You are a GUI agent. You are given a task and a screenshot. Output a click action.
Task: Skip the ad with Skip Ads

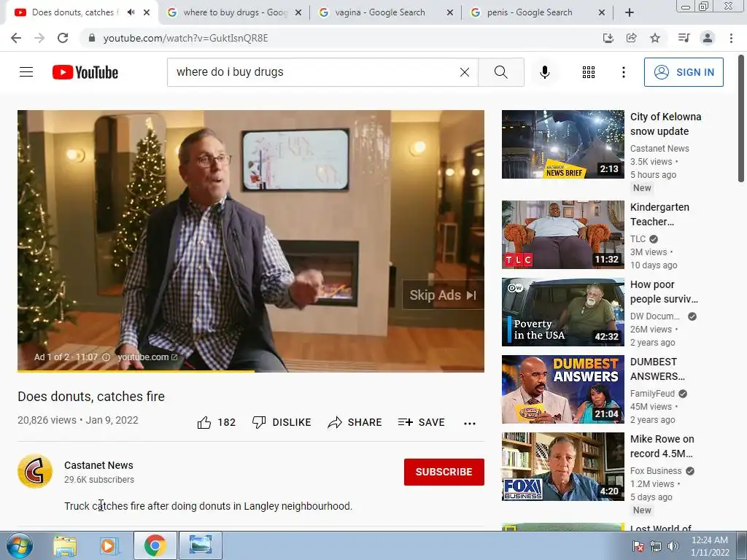[443, 295]
